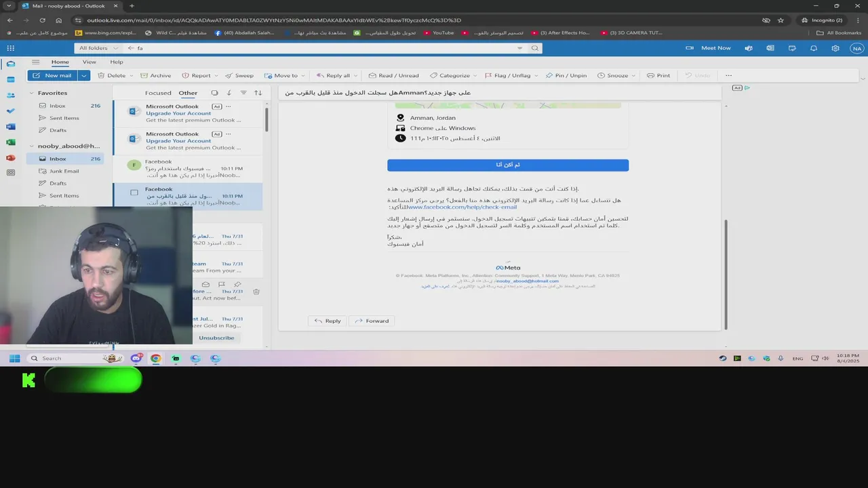
Task: Pin the hovered message in list
Action: pos(237,285)
